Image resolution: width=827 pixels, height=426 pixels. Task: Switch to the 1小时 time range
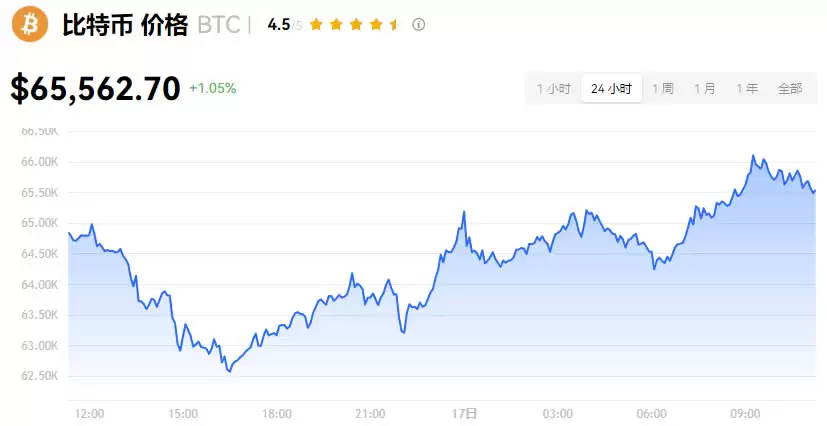(x=553, y=89)
